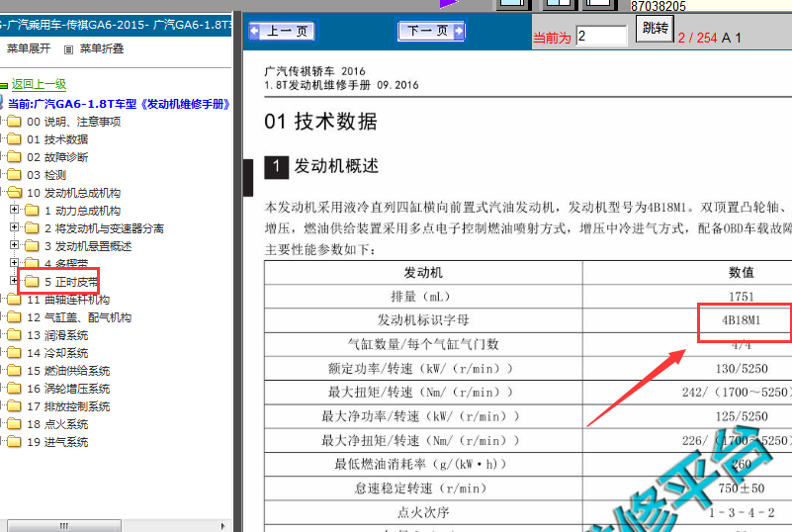792x532 pixels.
Task: Go to previous page with 上一页 button
Action: (x=282, y=32)
